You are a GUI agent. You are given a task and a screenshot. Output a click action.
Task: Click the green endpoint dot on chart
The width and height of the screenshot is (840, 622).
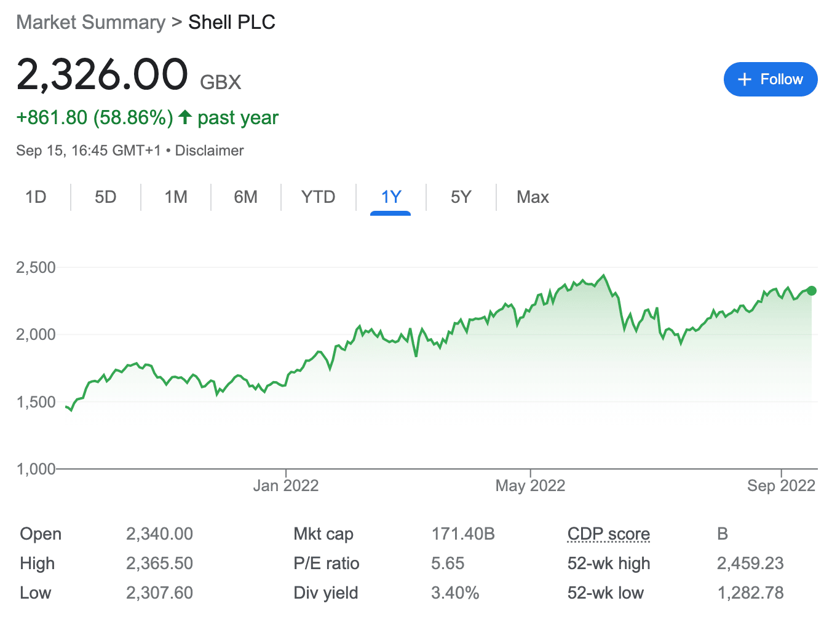(x=812, y=291)
